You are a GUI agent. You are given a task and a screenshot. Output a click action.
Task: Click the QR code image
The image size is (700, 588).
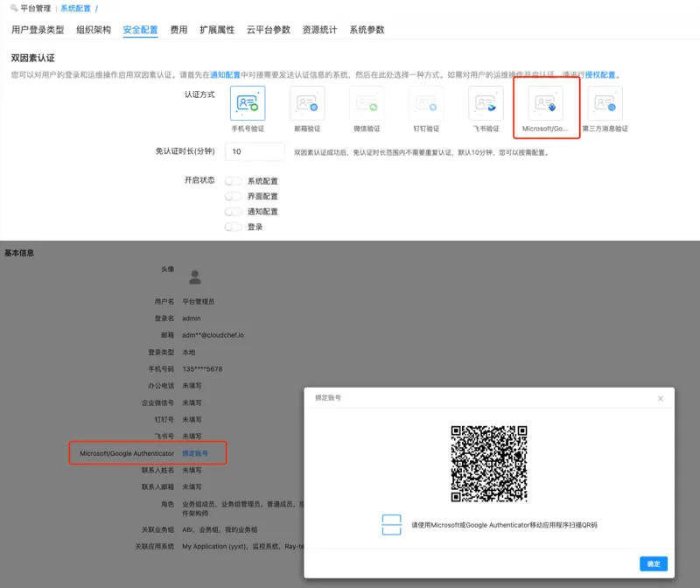(x=489, y=464)
